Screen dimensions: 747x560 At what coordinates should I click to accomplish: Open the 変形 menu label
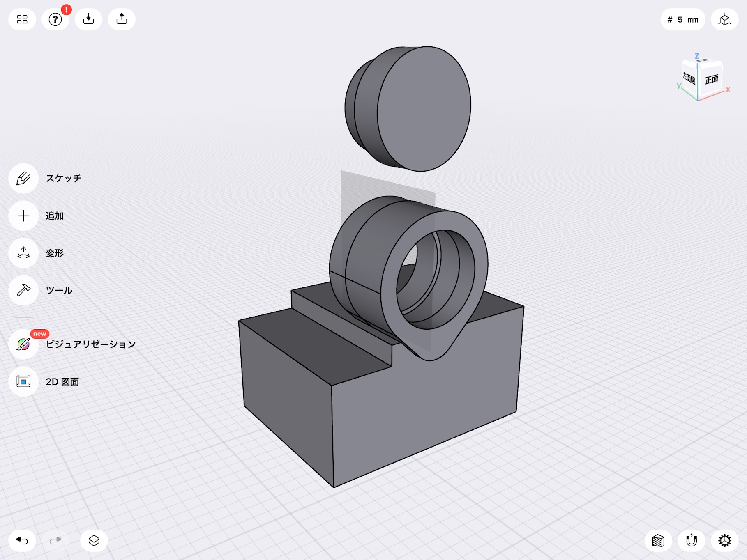coord(55,253)
